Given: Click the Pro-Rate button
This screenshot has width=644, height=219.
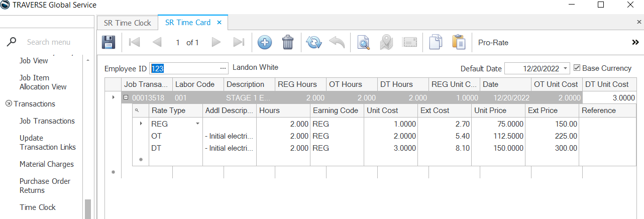Looking at the screenshot, I should tap(493, 43).
